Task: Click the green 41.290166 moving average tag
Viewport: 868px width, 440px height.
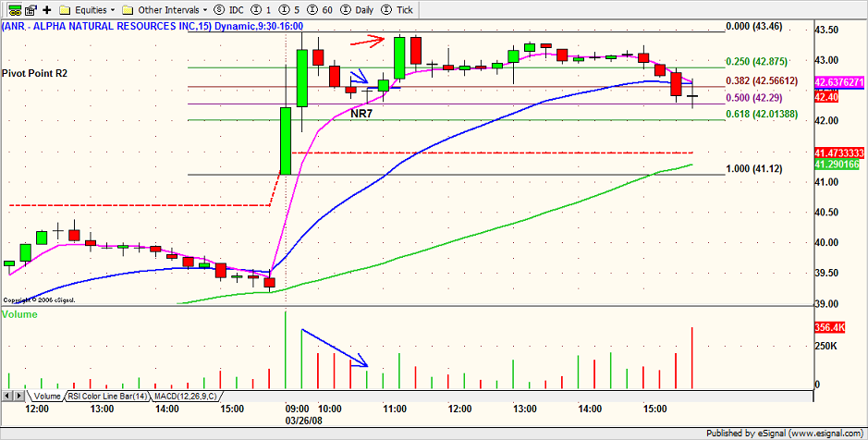Action: pos(837,164)
